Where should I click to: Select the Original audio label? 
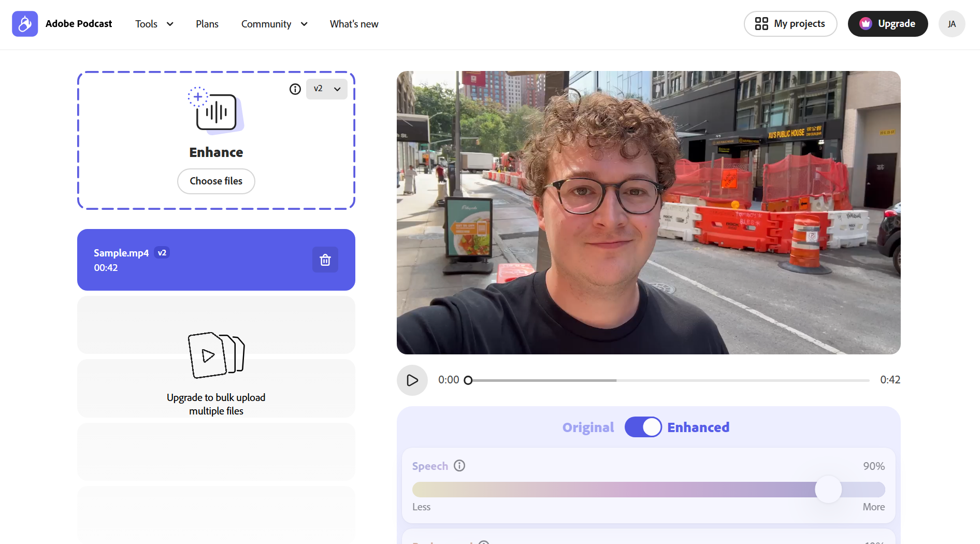pos(588,427)
